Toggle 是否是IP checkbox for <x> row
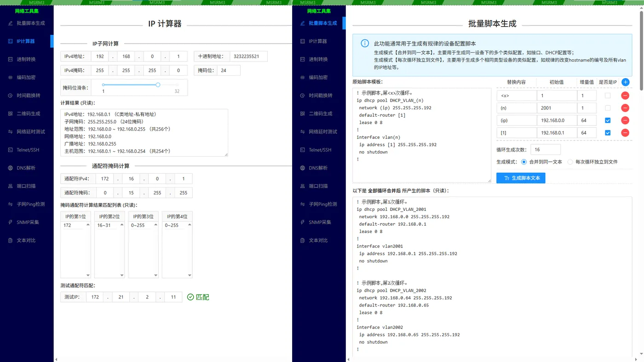 pyautogui.click(x=608, y=96)
